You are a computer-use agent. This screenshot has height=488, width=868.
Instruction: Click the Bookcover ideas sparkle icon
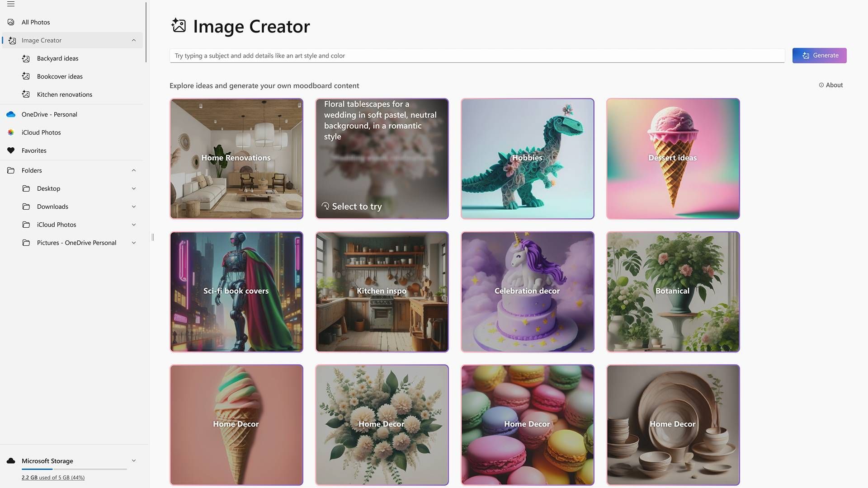tap(26, 76)
